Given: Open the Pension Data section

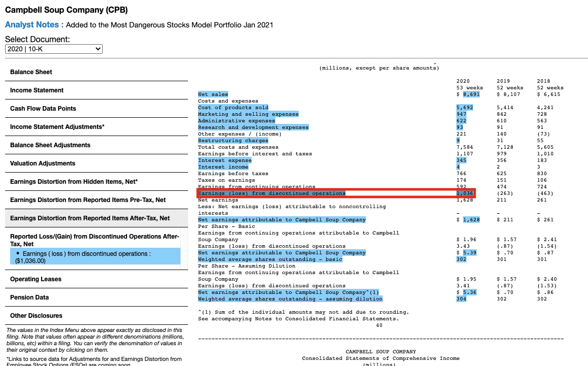Looking at the screenshot, I should (x=29, y=298).
